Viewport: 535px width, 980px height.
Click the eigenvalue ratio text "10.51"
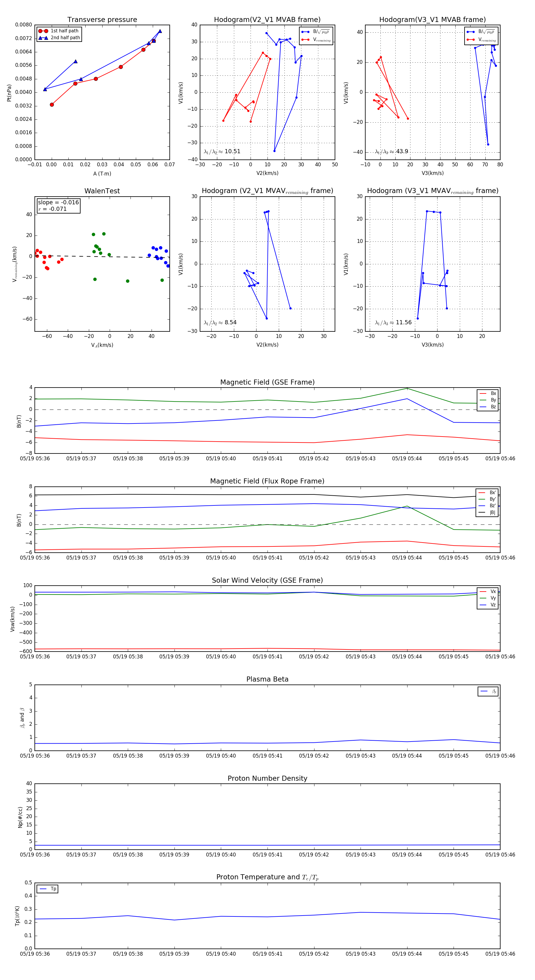coord(232,151)
